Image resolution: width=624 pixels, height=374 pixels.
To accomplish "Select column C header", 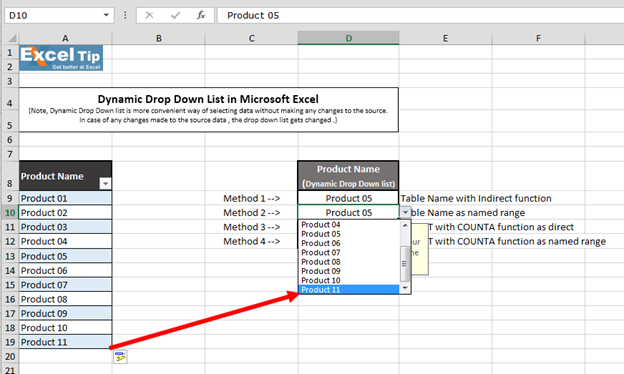I will 252,38.
